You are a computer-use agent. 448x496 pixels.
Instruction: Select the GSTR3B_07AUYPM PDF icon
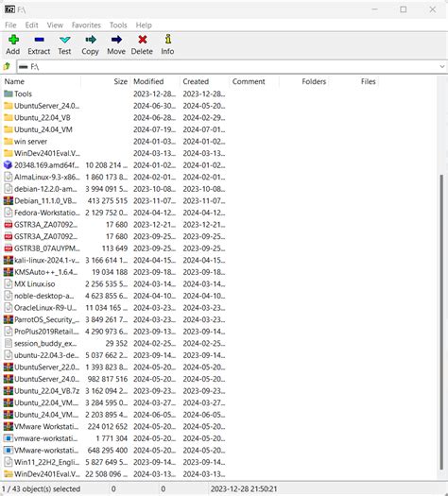[9, 248]
